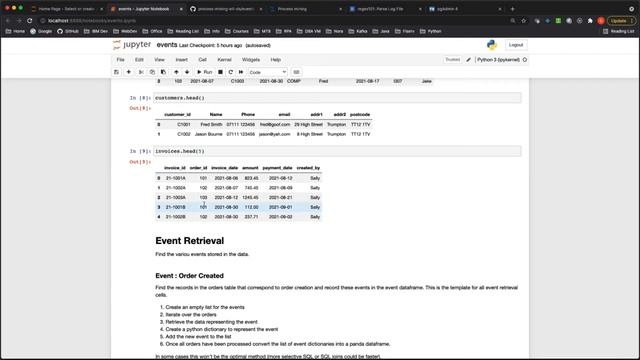Run the selected cell
Viewport: 640px width, 360px height.
click(x=204, y=72)
